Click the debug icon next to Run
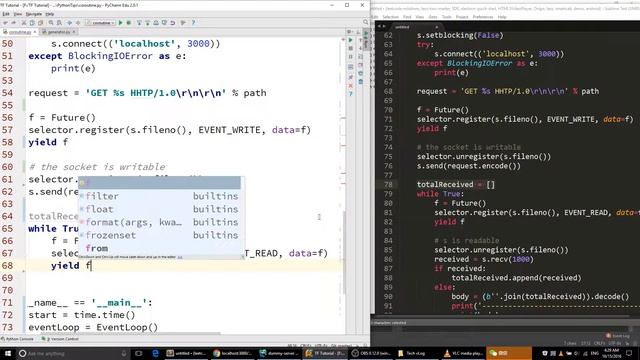The width and height of the screenshot is (640, 360). click(x=129, y=23)
